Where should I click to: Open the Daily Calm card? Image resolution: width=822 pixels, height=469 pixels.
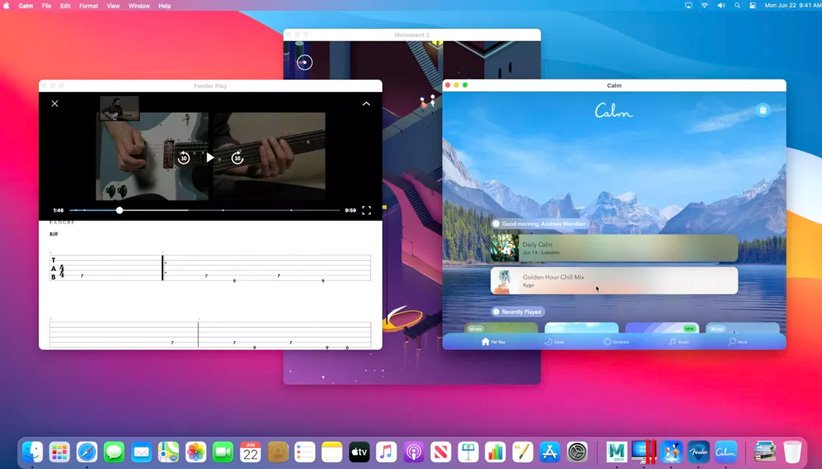tap(614, 248)
